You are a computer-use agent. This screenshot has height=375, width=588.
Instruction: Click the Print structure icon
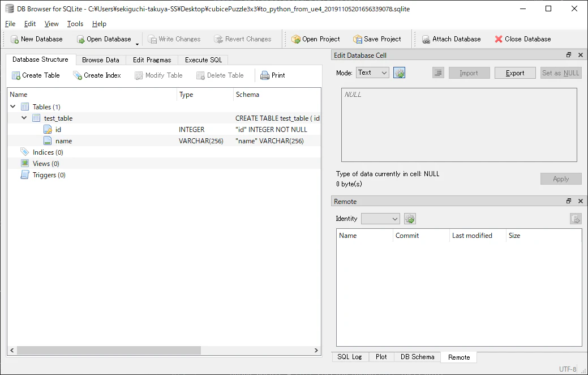pos(265,75)
